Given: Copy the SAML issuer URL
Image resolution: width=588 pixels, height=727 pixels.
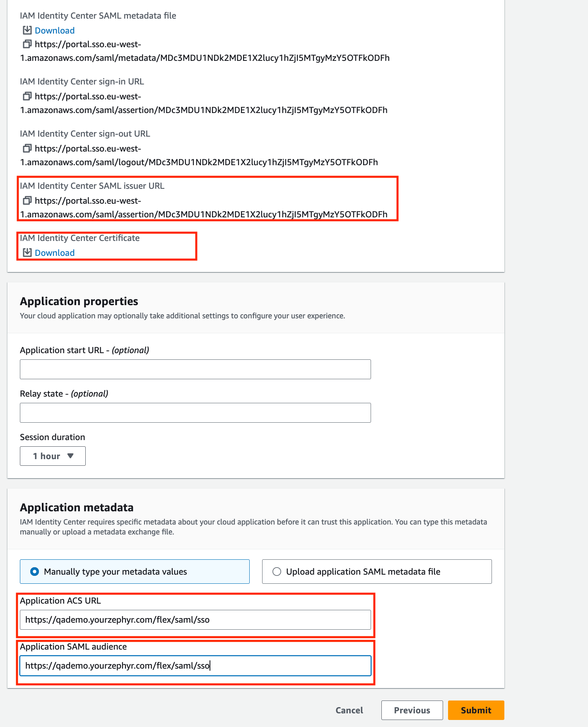Looking at the screenshot, I should (27, 200).
